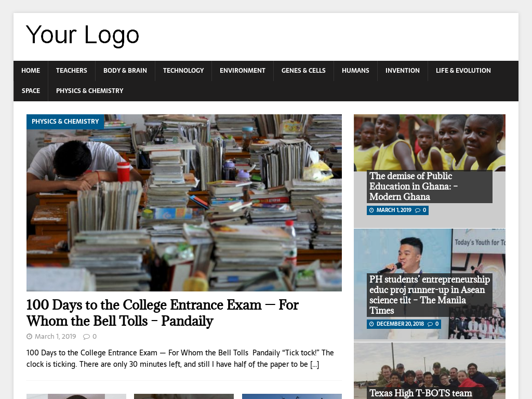
Task: Select TECHNOLOGY in the navigation bar
Action: pyautogui.click(x=183, y=70)
